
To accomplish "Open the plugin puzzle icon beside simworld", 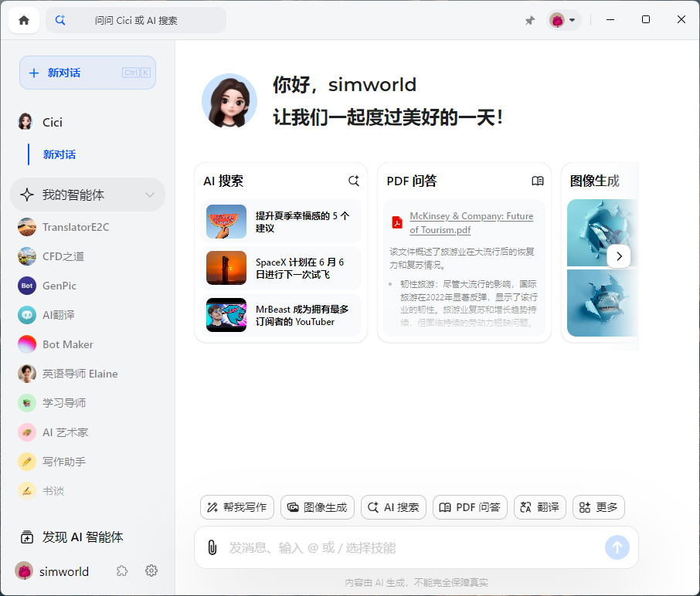I will [122, 571].
